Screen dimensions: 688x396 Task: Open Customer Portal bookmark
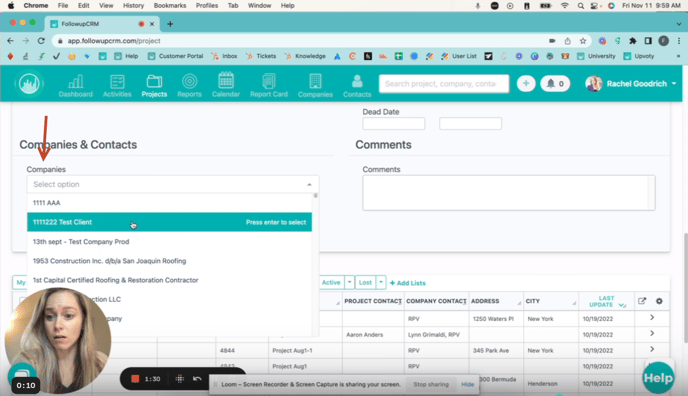coord(176,56)
